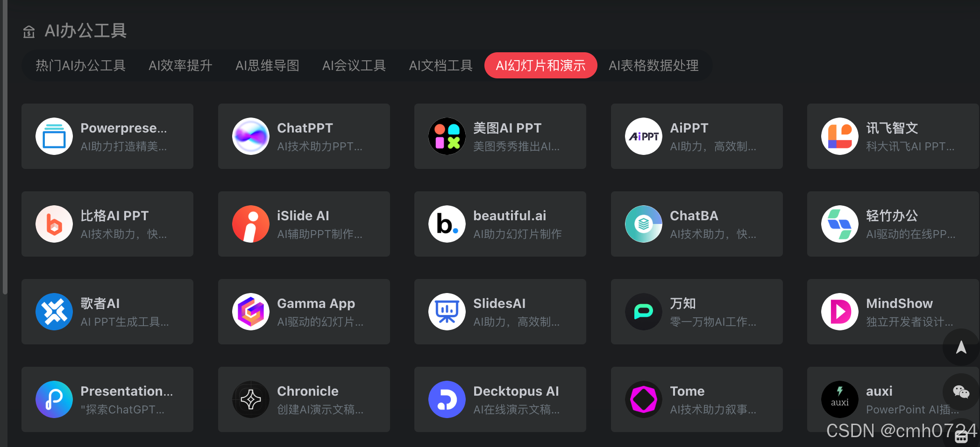Select the AI效率提升 tab
980x447 pixels.
pos(180,65)
